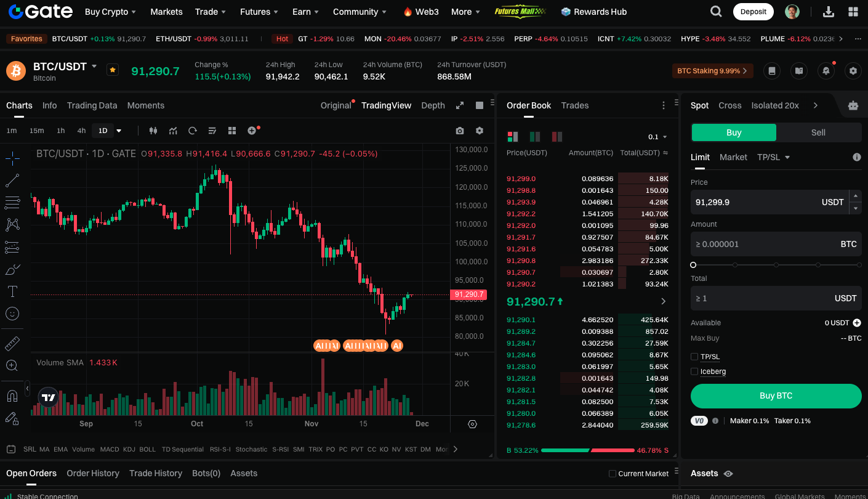Open the price alert bell icon
Viewport: 868px width, 499px height.
(826, 71)
